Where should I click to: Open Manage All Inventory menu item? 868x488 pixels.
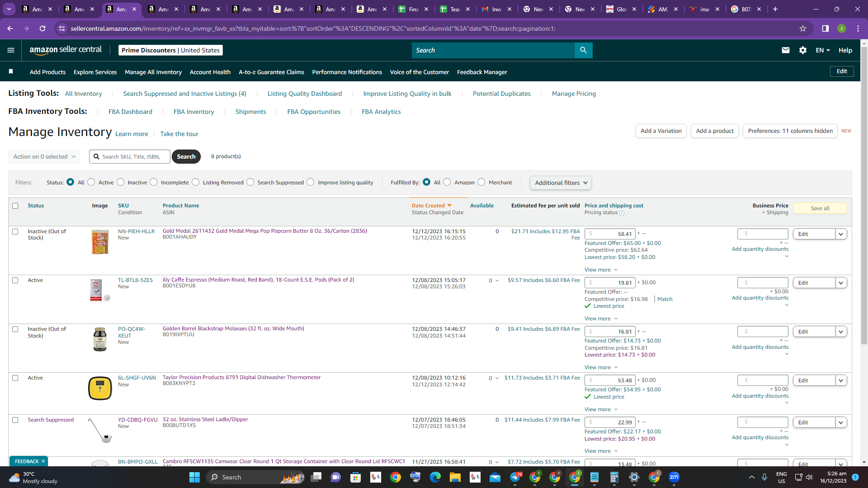[x=153, y=72]
